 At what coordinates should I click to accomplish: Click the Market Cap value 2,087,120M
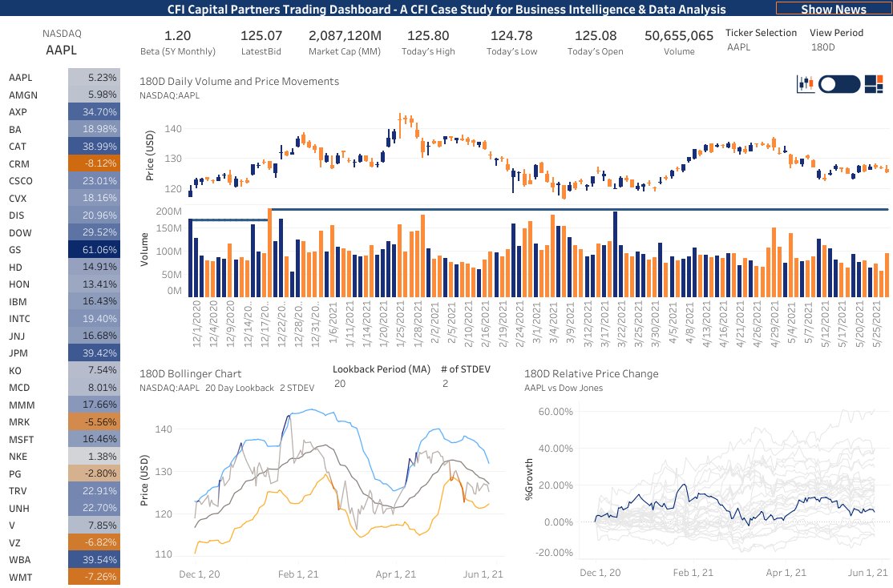pos(345,35)
